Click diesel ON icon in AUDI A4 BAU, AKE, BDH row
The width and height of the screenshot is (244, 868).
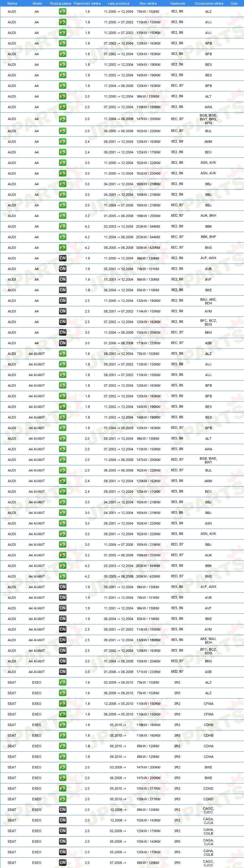(63, 301)
